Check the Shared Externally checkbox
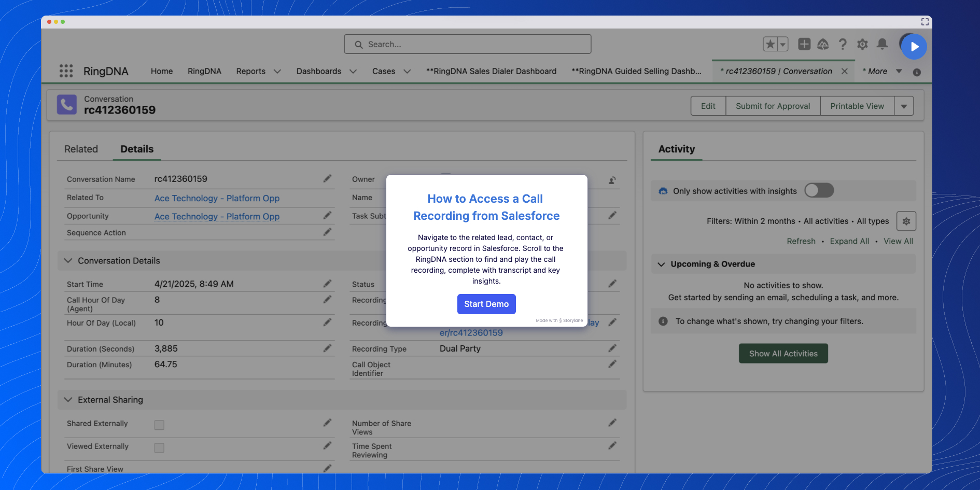 point(159,424)
